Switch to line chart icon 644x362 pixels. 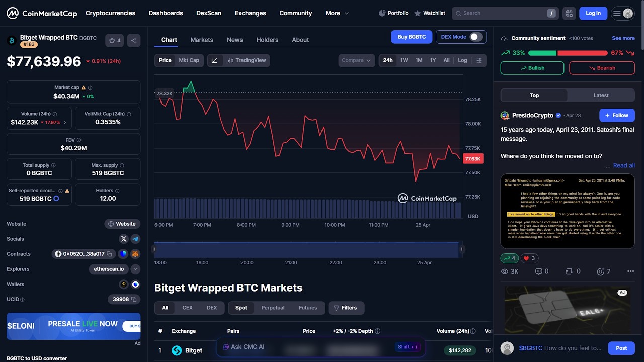click(215, 60)
